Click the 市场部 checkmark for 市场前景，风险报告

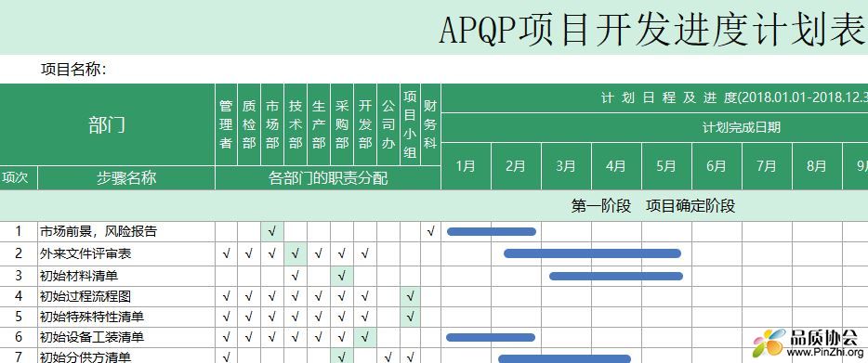pos(272,232)
